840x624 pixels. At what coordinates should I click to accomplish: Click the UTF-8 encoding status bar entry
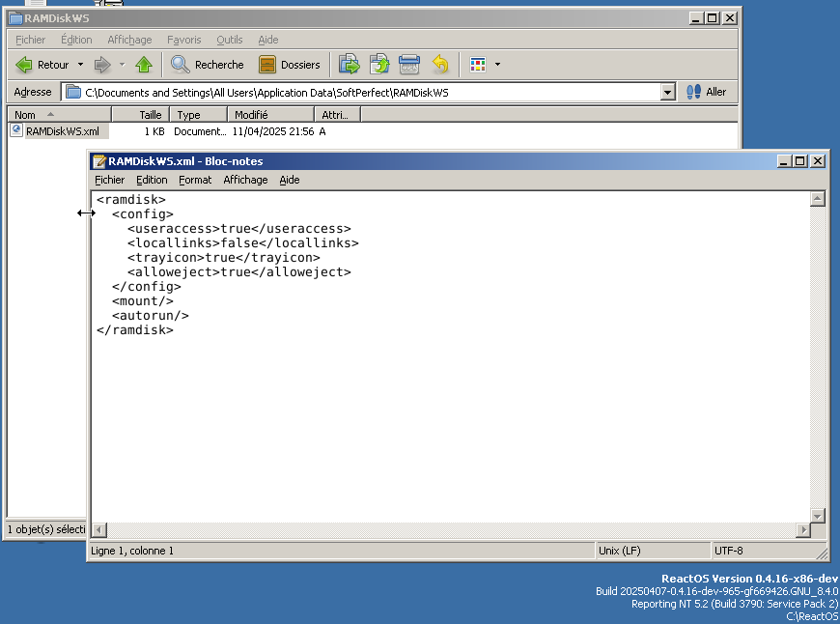(729, 552)
